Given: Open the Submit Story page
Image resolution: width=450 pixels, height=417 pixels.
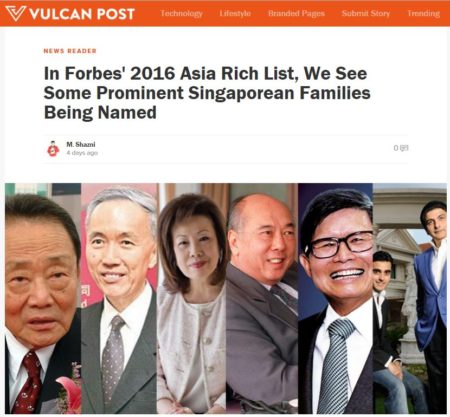Looking at the screenshot, I should tap(366, 13).
